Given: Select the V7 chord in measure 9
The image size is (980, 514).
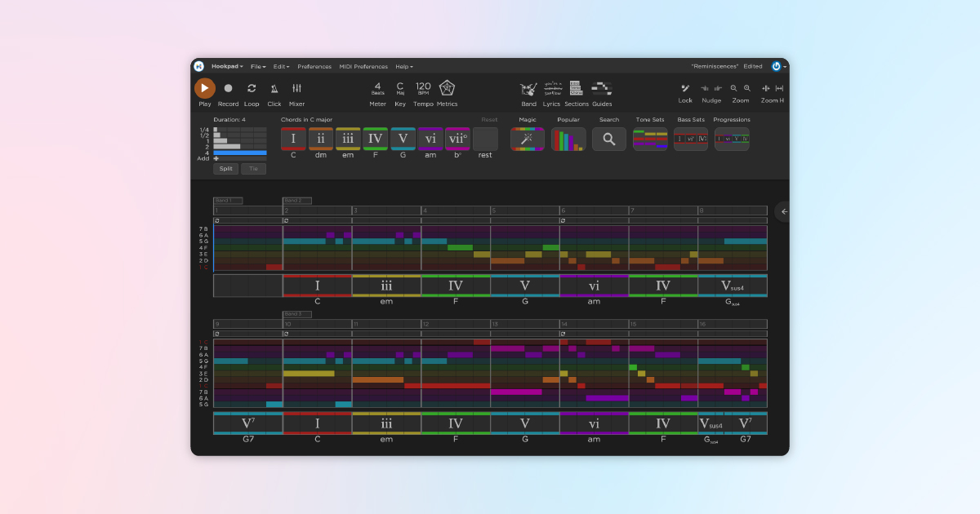Looking at the screenshot, I should (x=248, y=423).
